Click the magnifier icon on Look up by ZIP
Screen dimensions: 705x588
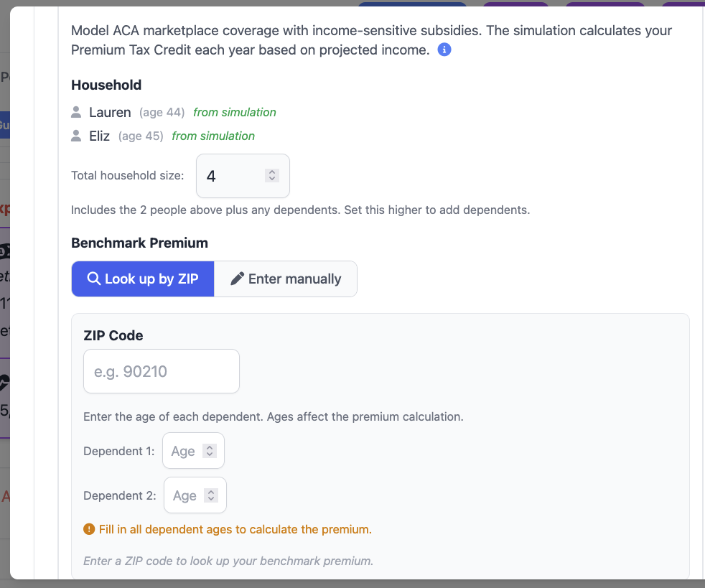coord(93,279)
